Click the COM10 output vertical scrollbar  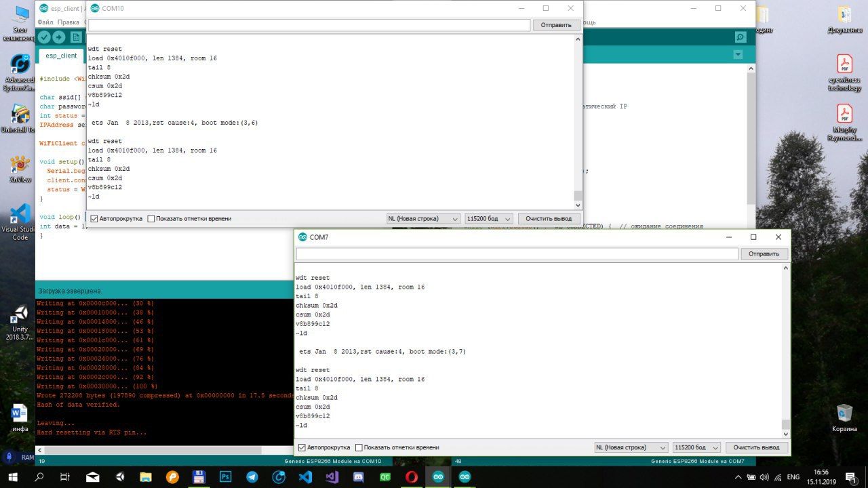(x=578, y=122)
